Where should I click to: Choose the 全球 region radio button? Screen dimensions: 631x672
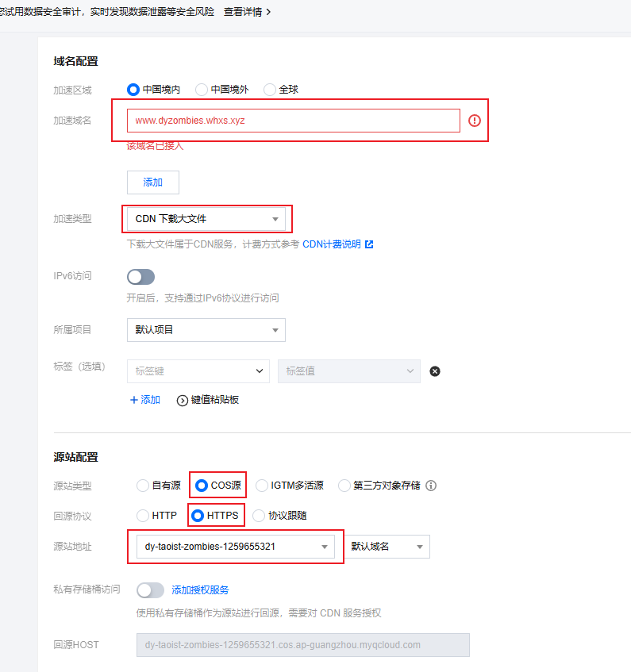pos(270,90)
